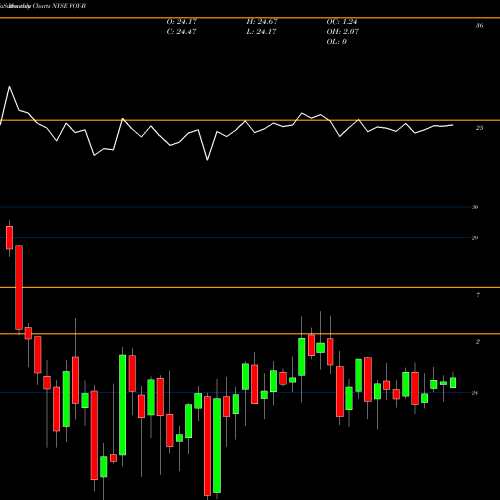
Task: Click the '25' axis label
Action: 479,128
